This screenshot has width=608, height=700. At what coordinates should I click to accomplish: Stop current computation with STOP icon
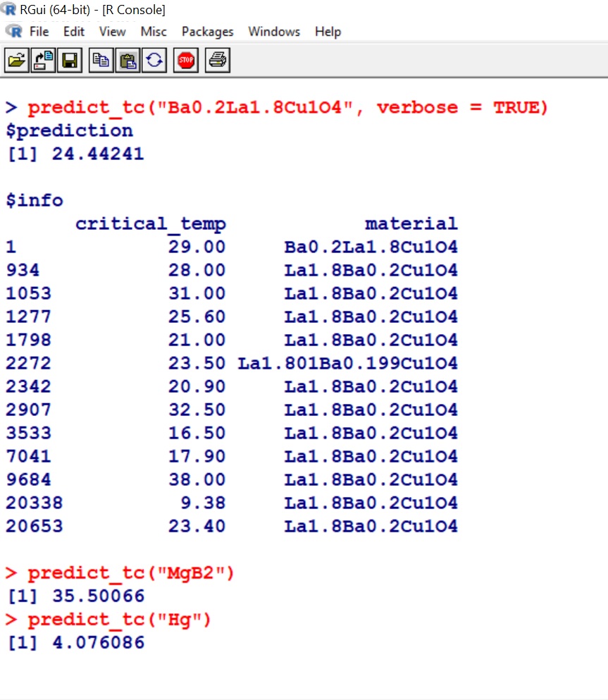click(186, 60)
